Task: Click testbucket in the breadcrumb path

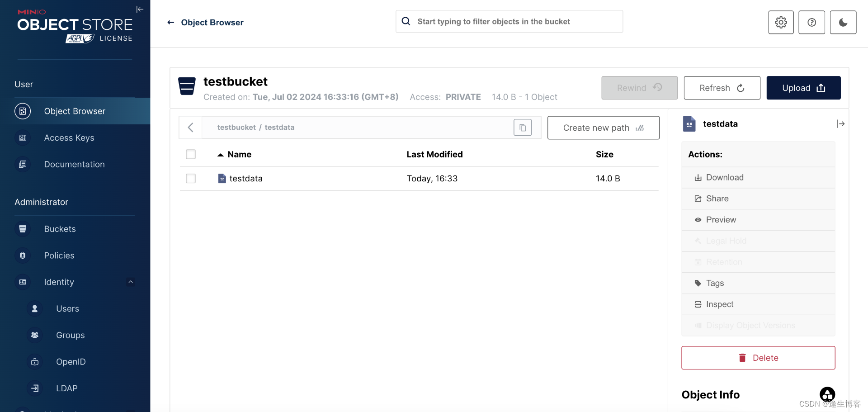Action: [x=236, y=128]
